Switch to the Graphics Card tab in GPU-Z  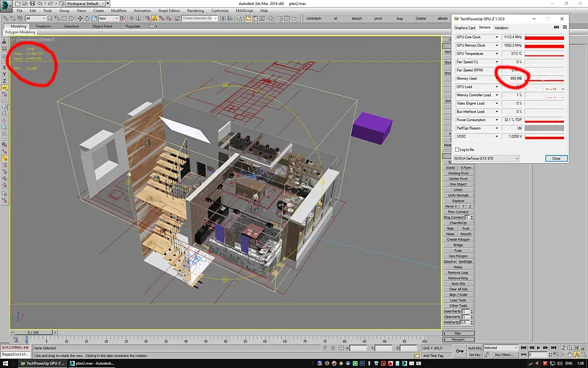(464, 28)
